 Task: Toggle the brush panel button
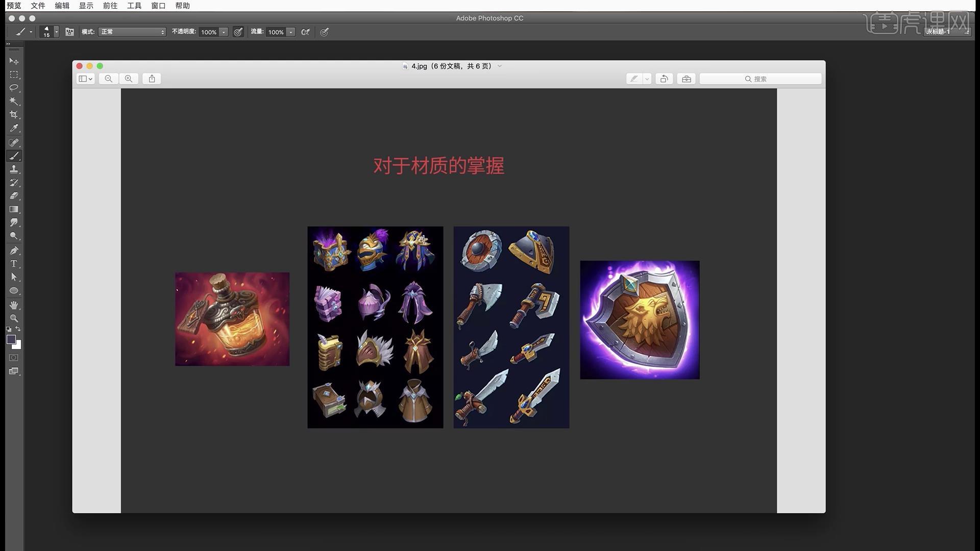pos(70,32)
